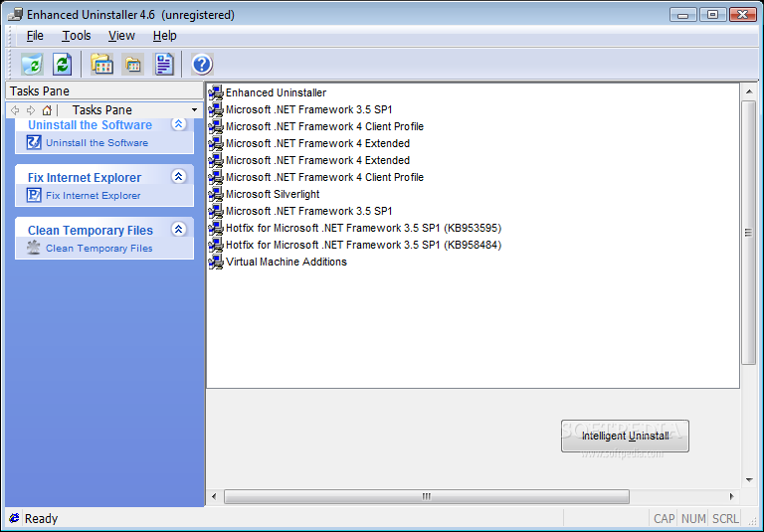The width and height of the screenshot is (764, 532).
Task: Click the icon beside Microsoft Silverlight
Action: coord(216,194)
